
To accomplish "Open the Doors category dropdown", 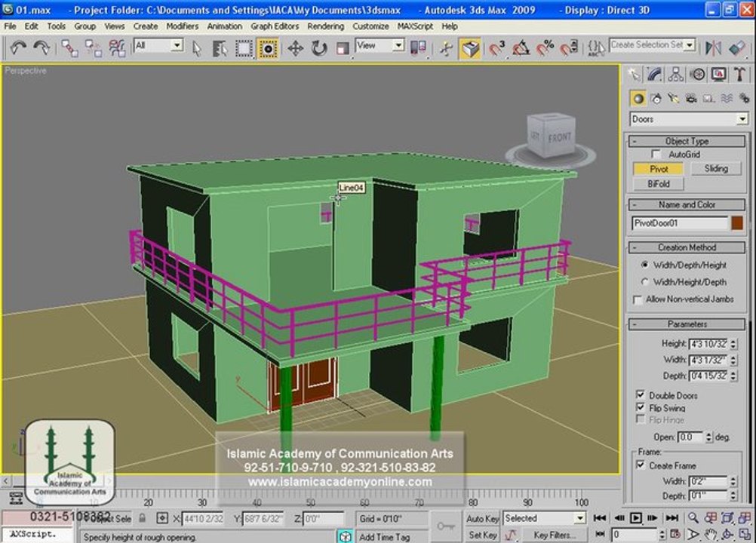I will 689,119.
